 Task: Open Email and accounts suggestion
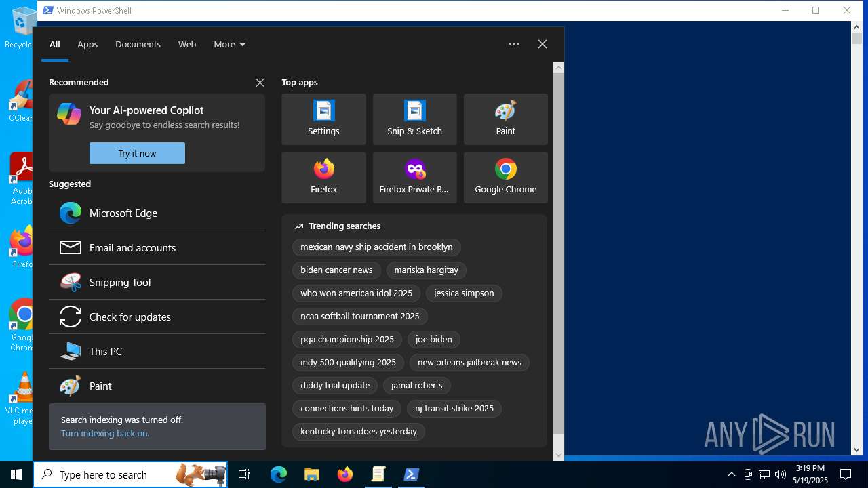point(157,247)
